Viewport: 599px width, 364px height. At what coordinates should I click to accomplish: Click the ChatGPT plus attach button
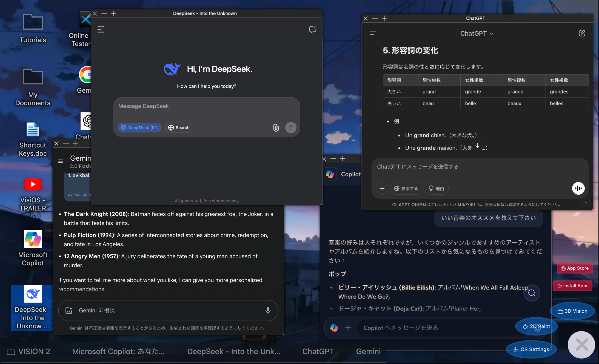tap(382, 189)
